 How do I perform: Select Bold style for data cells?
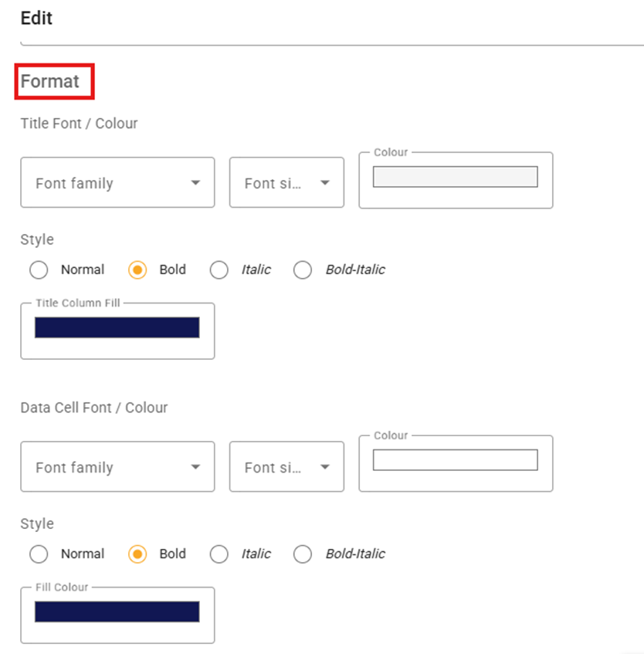coord(137,554)
